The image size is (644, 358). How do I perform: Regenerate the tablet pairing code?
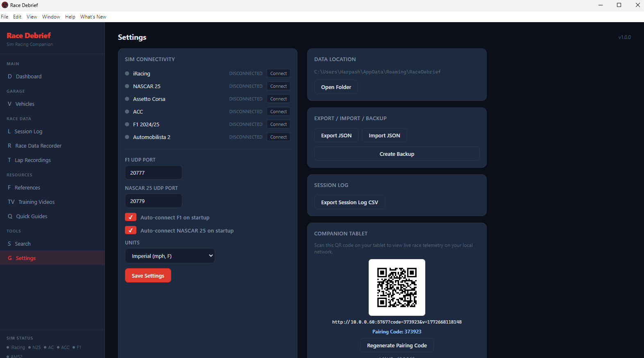click(x=397, y=345)
